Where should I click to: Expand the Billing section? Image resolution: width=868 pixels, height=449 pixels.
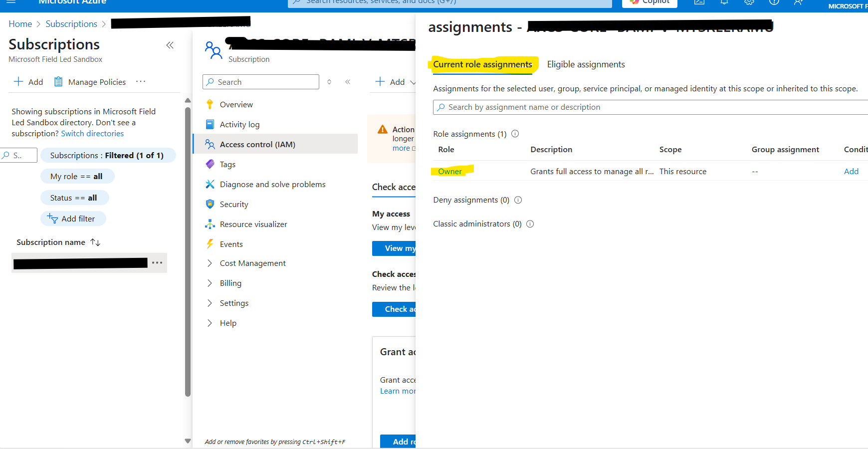230,283
